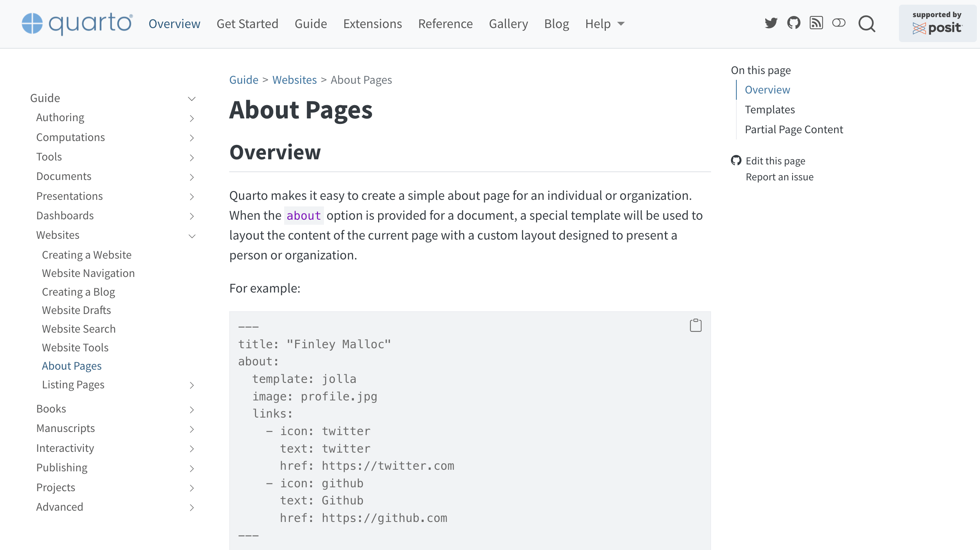
Task: Open Quarto Twitter profile icon
Action: tap(771, 23)
